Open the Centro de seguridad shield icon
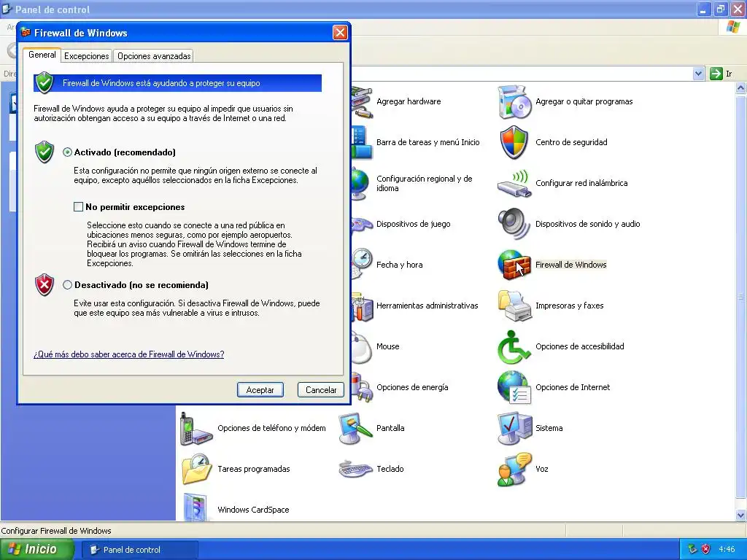The image size is (747, 560). tap(514, 142)
